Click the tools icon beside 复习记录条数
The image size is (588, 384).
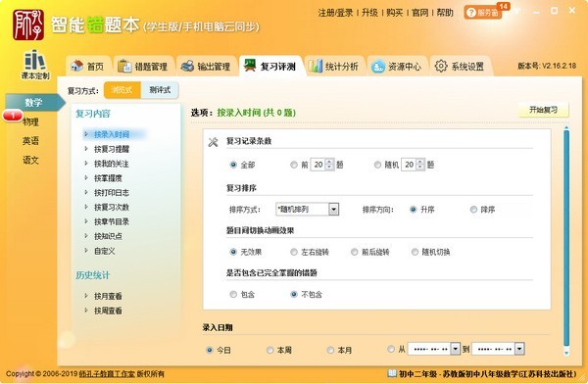point(213,142)
